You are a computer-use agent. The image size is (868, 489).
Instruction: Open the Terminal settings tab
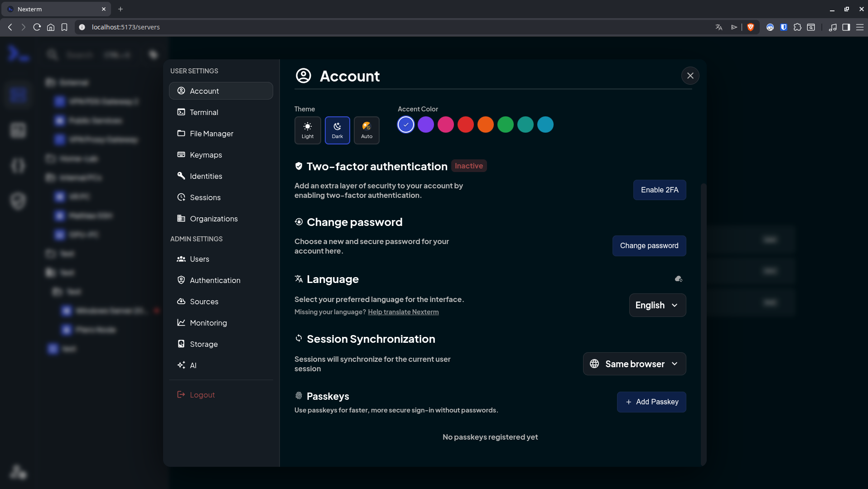point(204,112)
